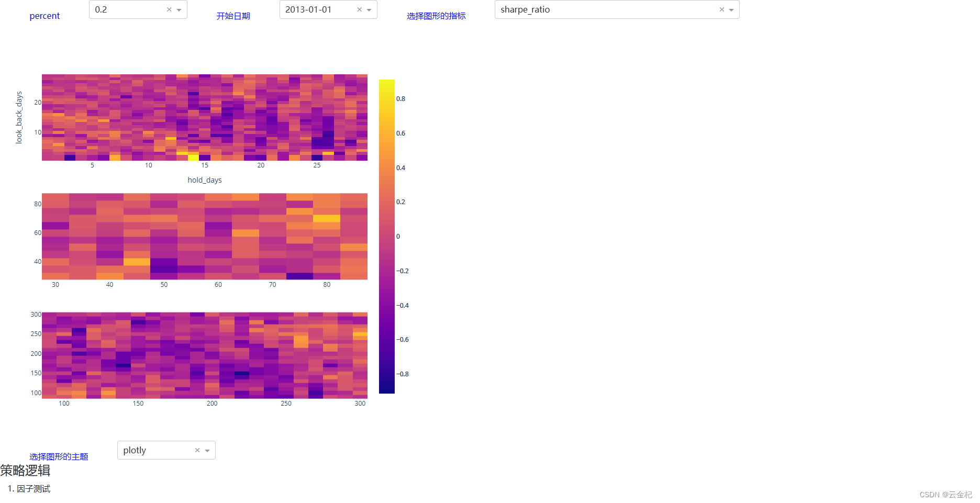The image size is (980, 503).
Task: Click the middle heatmap (30-80 range)
Action: click(205, 237)
